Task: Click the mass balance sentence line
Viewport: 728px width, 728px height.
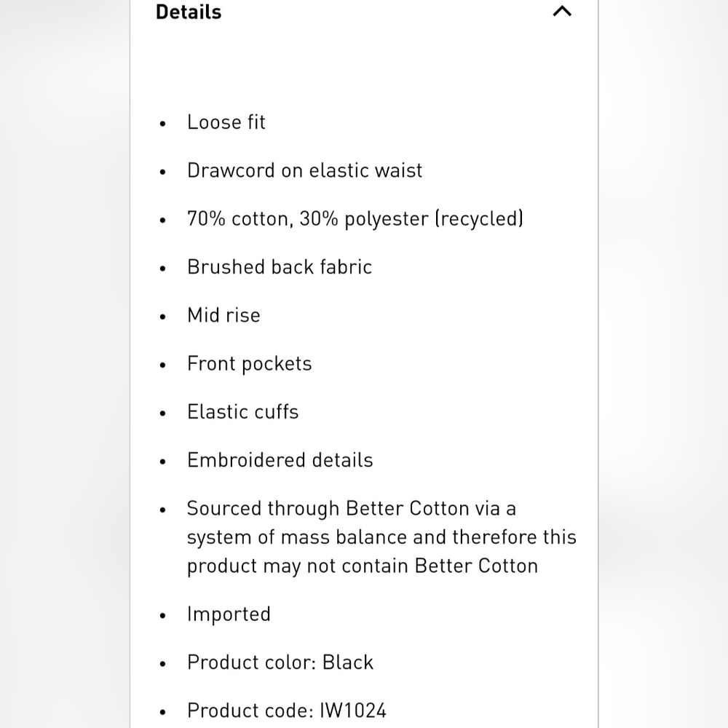Action: pos(381,537)
